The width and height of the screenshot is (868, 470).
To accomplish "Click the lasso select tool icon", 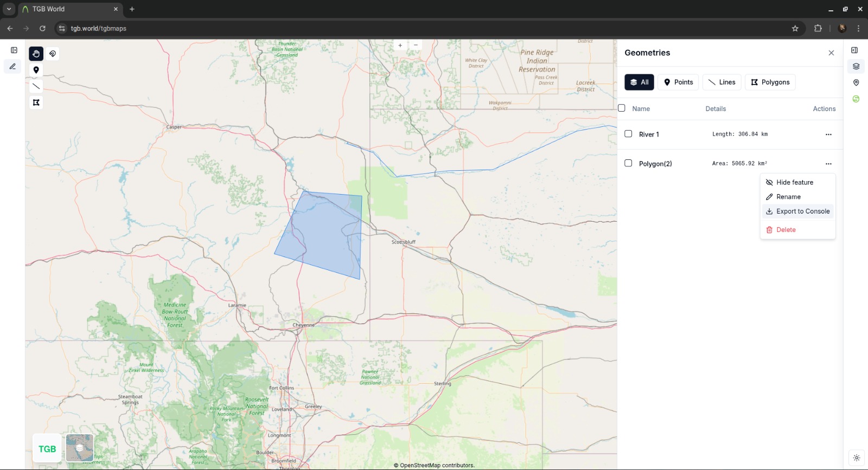I will (53, 54).
